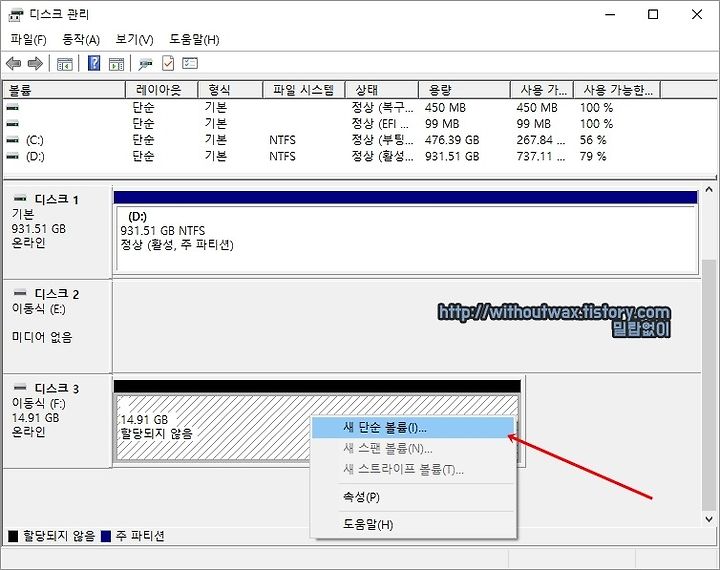Go back with the left arrow icon
The width and height of the screenshot is (720, 570).
pos(14,63)
